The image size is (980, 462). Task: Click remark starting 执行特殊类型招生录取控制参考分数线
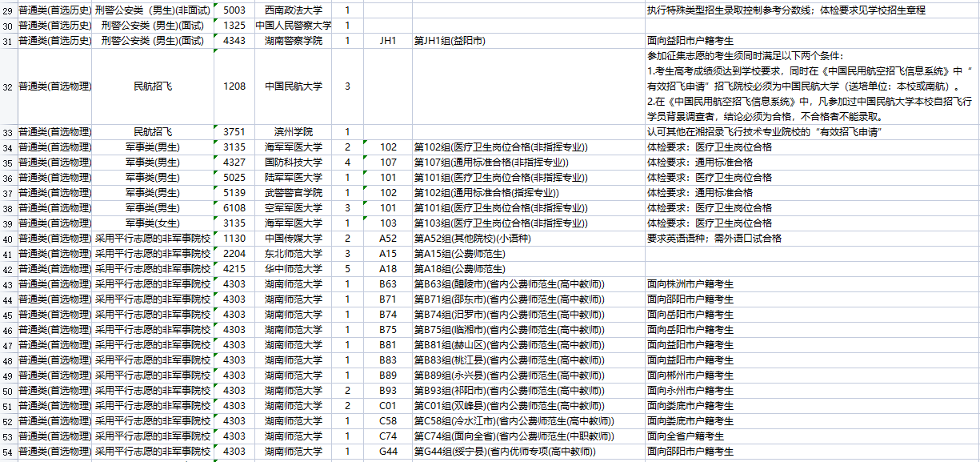(x=812, y=10)
